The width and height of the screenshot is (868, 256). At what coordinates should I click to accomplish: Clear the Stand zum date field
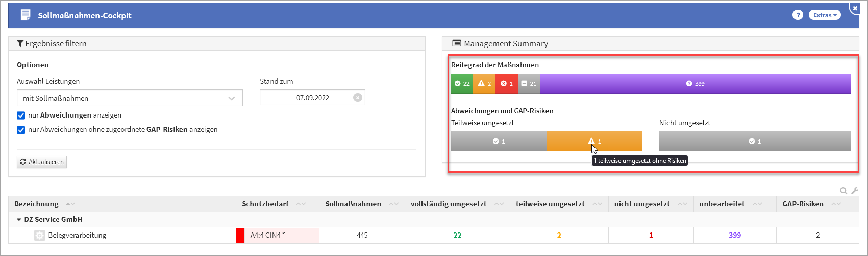click(x=358, y=98)
